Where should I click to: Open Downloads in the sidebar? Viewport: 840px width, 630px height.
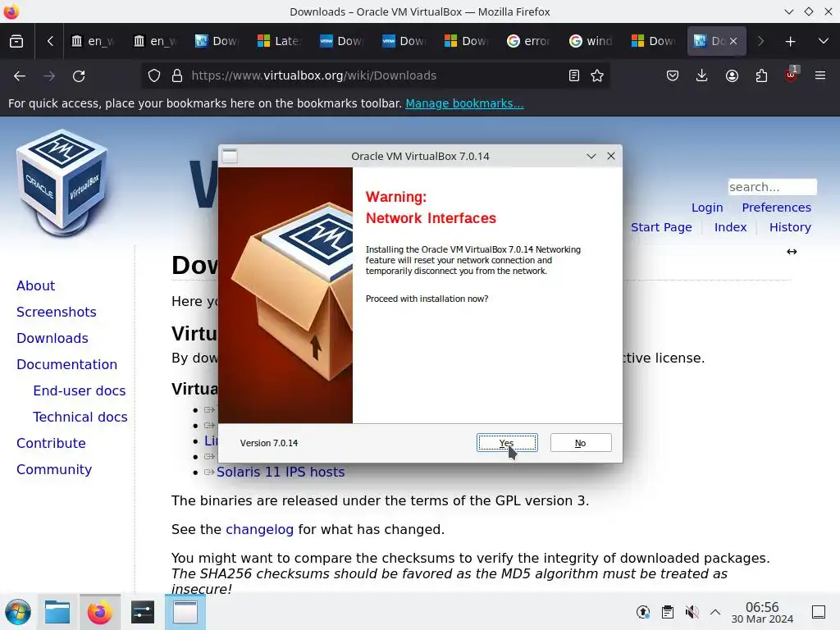click(x=52, y=338)
